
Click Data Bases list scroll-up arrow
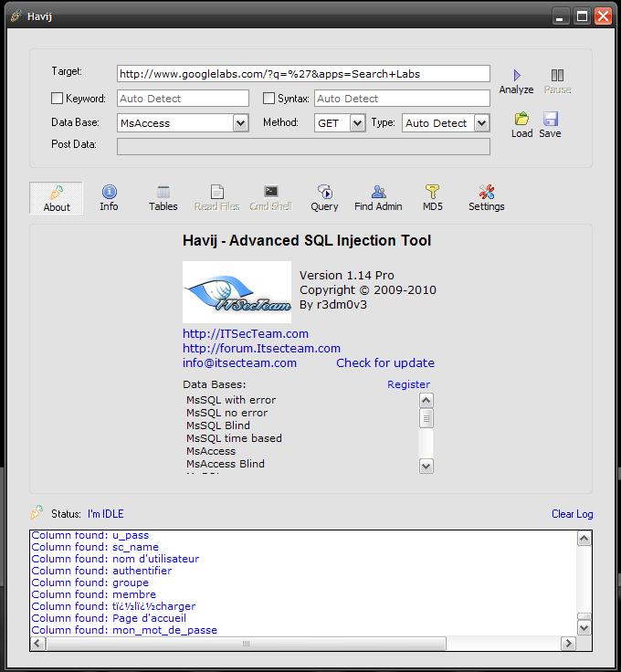pyautogui.click(x=426, y=401)
